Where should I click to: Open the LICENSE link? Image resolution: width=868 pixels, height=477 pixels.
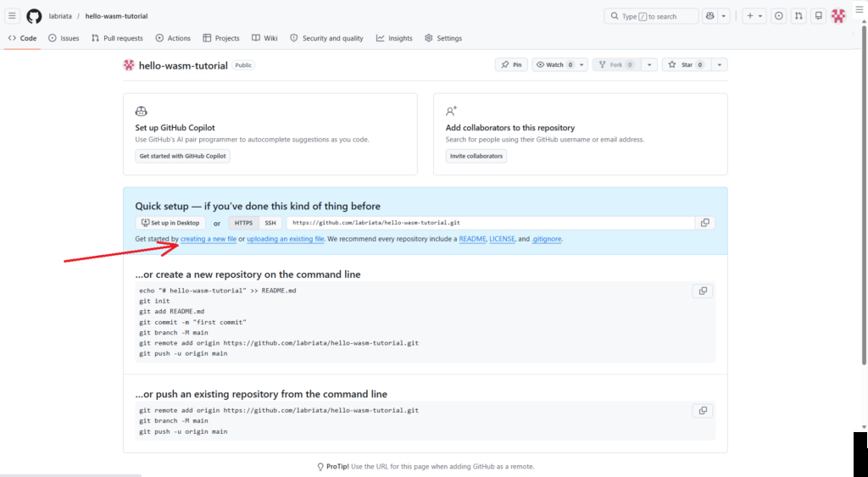click(502, 239)
